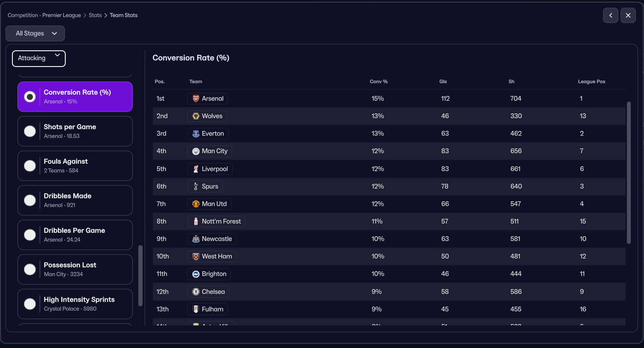Open Stats in the breadcrumb trail
The image size is (644, 348).
pyautogui.click(x=95, y=15)
